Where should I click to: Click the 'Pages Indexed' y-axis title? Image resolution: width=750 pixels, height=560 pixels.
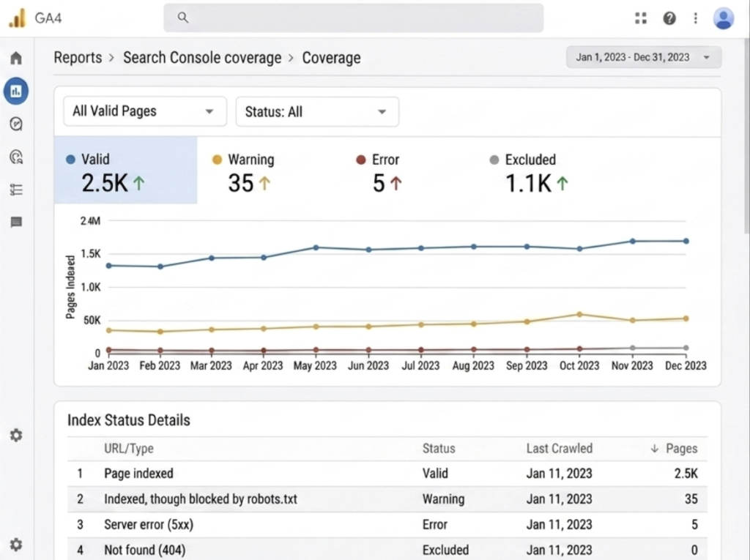(71, 287)
